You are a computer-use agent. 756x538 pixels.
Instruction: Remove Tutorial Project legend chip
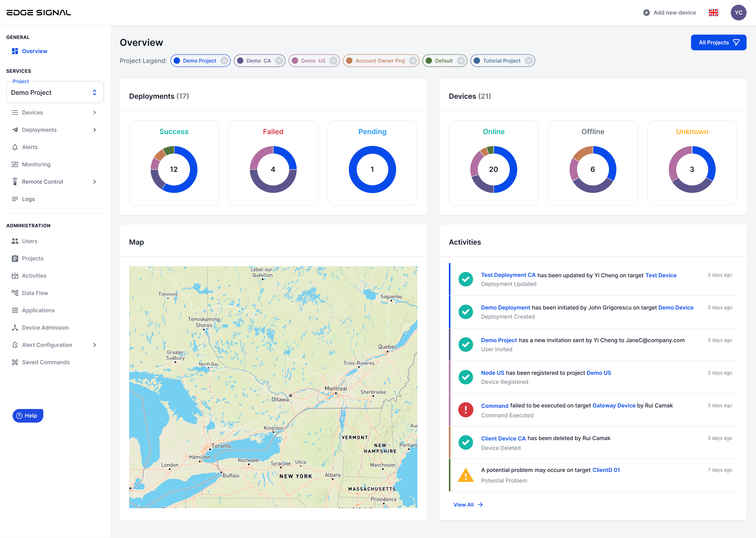(x=529, y=61)
